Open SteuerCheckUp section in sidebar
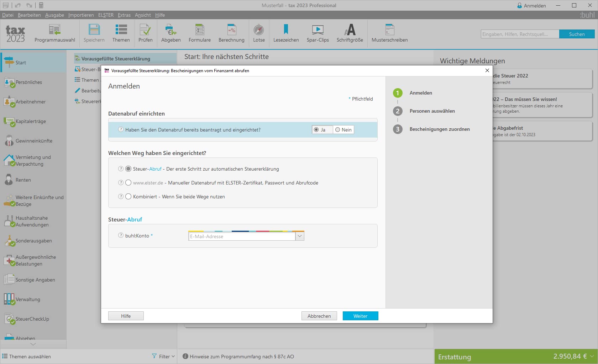598x364 pixels. (33, 319)
